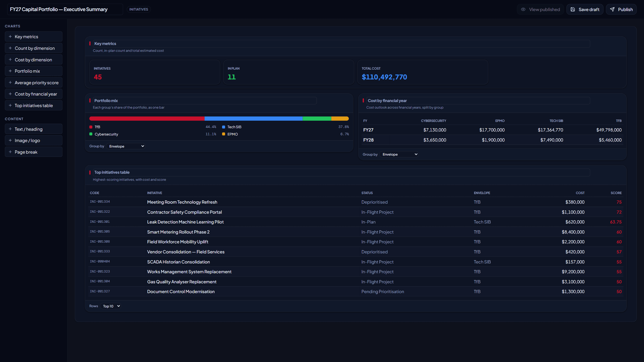Click the plus icon beside Cost by dimension
Viewport: 644px width, 362px height.
coord(10,60)
